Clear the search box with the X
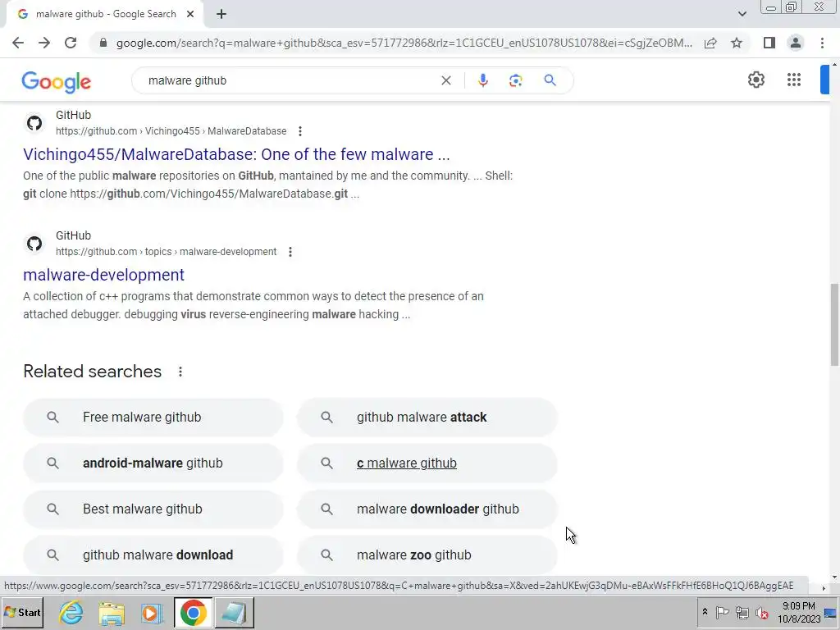Viewport: 840px width, 630px height. 445,80
